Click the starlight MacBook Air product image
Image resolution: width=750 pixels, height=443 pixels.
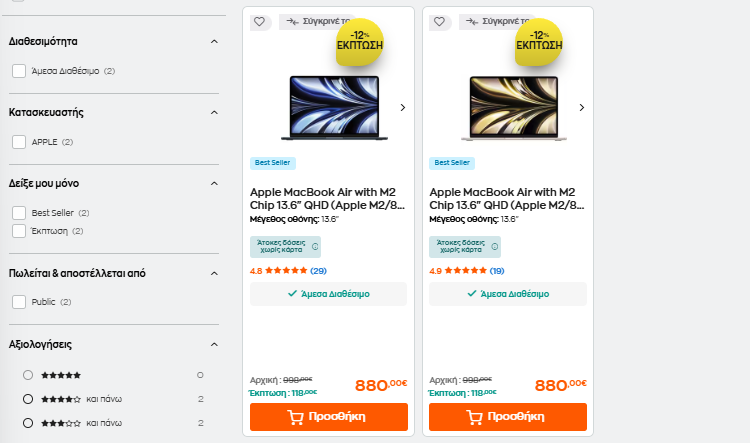click(506, 107)
